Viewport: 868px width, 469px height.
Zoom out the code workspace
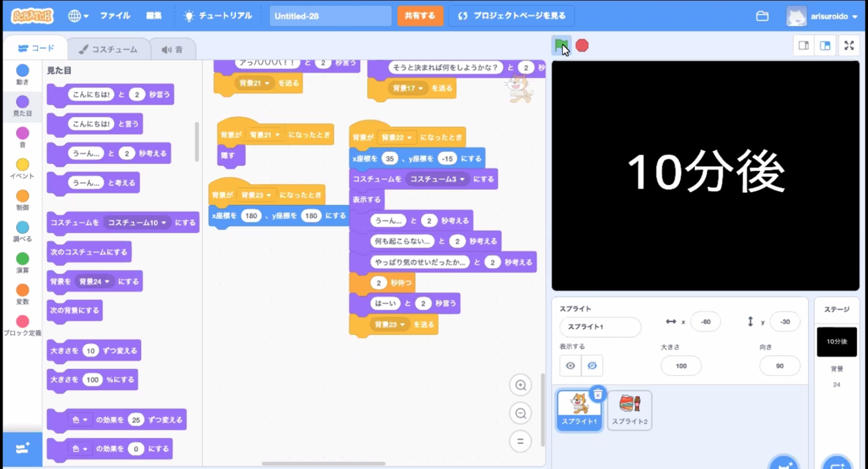pos(520,413)
